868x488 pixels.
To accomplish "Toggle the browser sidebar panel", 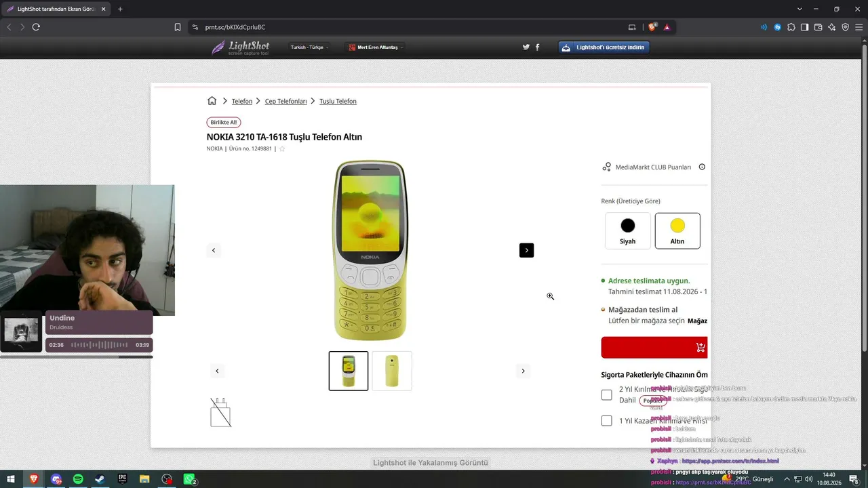I will 804,27.
